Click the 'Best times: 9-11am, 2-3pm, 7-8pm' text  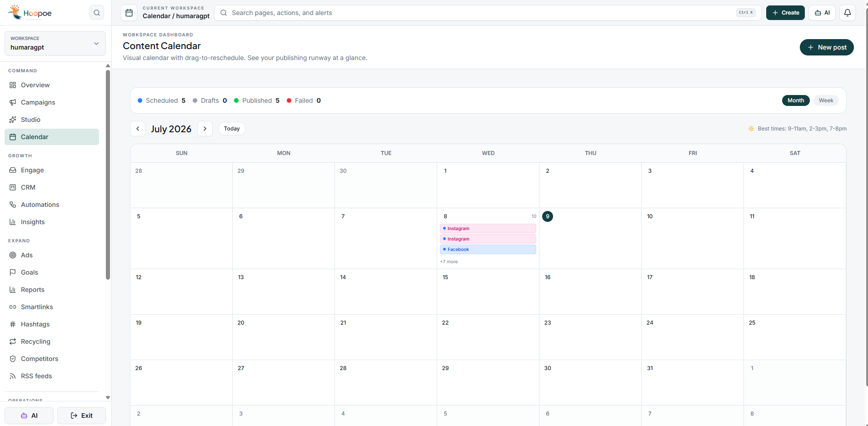(x=802, y=129)
